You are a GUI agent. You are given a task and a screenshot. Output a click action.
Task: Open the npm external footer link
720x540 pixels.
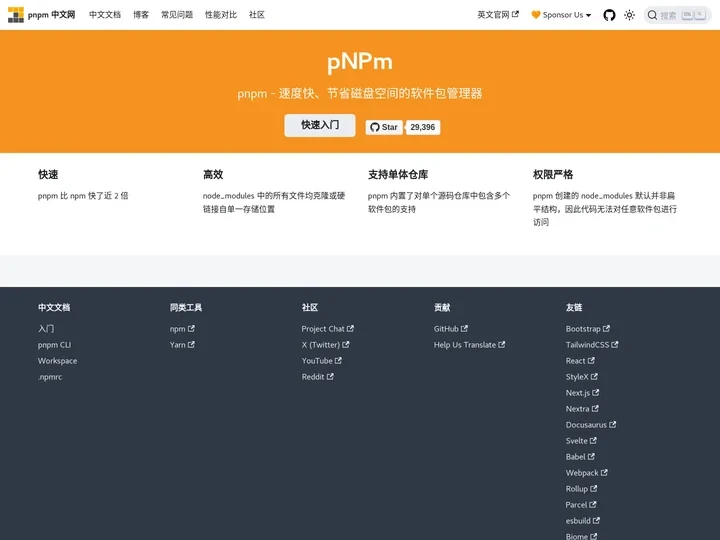pyautogui.click(x=182, y=329)
